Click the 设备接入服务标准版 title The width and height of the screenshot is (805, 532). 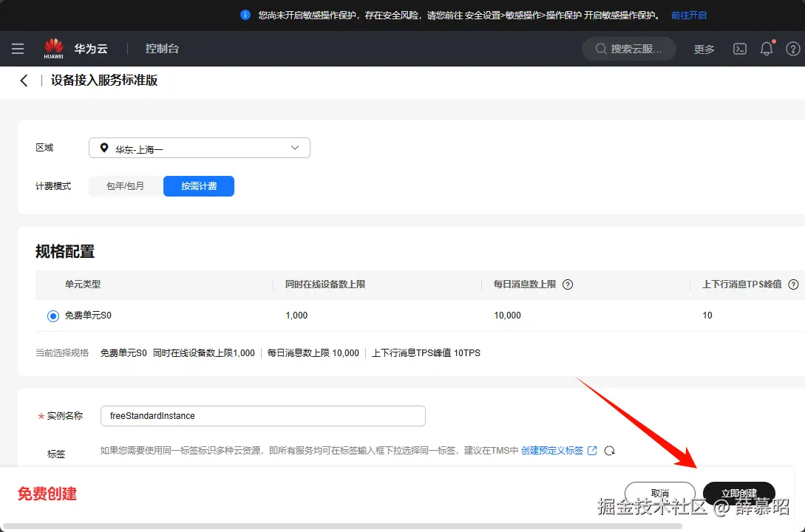pos(103,81)
